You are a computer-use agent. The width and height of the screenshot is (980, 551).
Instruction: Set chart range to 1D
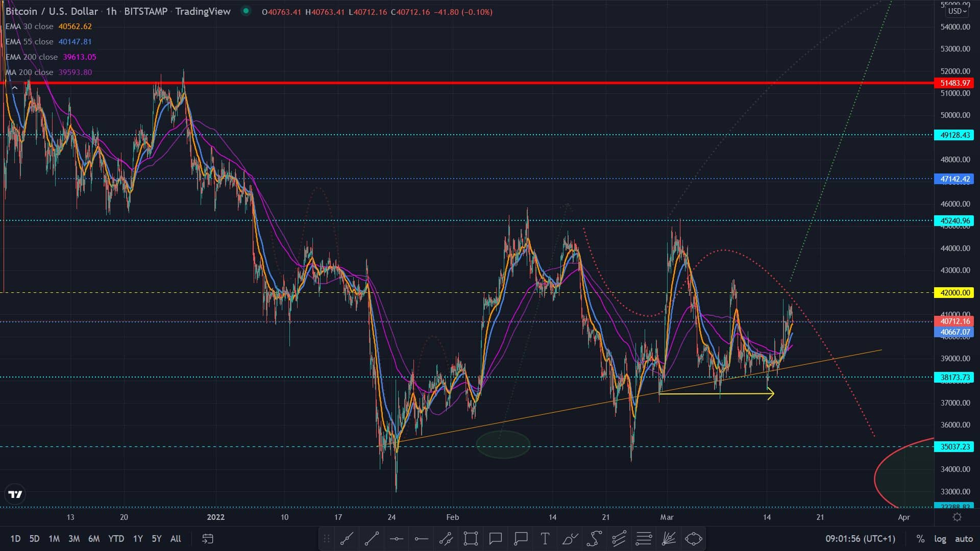[15, 538]
